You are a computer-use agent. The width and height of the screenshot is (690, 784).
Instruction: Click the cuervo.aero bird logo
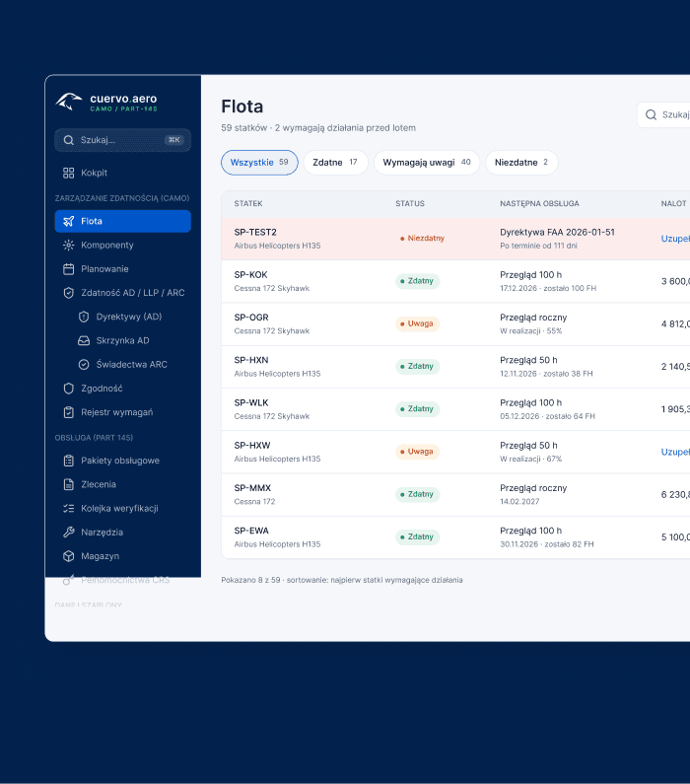coord(69,102)
